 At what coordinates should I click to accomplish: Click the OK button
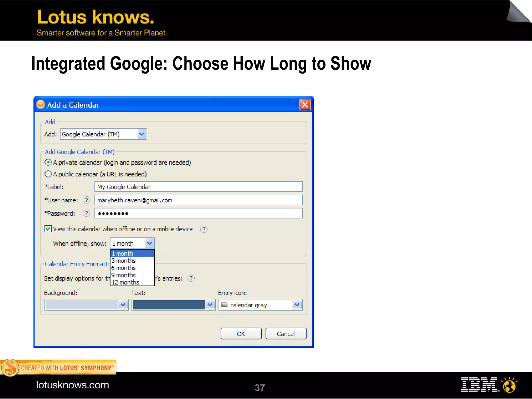click(241, 334)
